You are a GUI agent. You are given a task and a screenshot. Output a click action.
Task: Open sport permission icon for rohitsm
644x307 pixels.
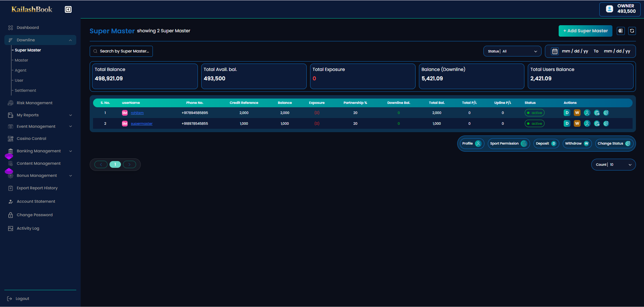pyautogui.click(x=597, y=113)
